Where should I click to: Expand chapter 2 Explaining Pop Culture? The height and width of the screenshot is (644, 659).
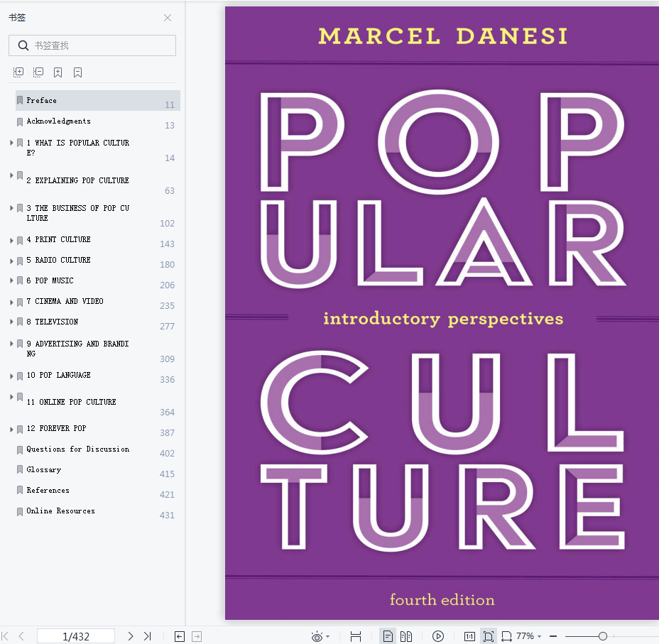pos(12,175)
